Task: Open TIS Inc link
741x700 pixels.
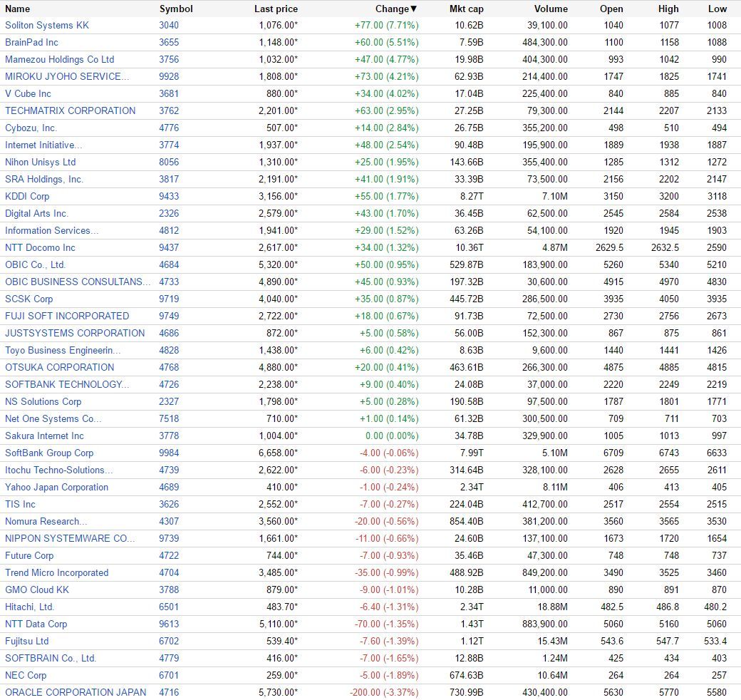Action: (21, 504)
